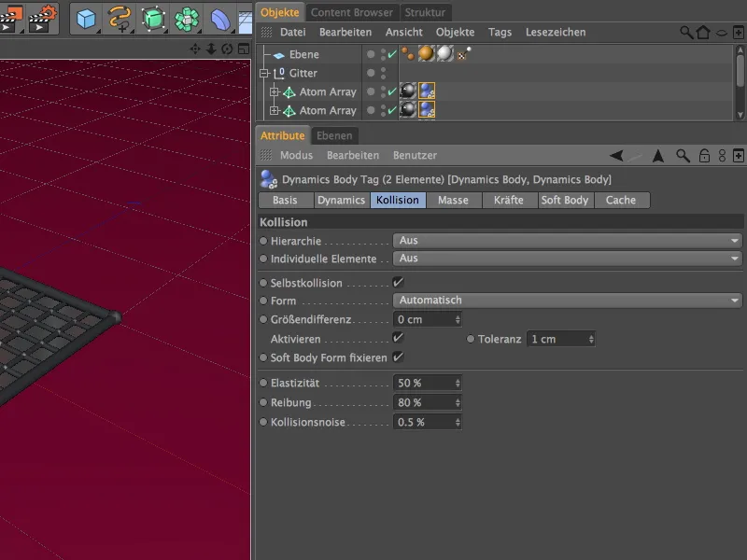The image size is (747, 560).
Task: Toggle the attribute manager lock icon
Action: tap(704, 156)
